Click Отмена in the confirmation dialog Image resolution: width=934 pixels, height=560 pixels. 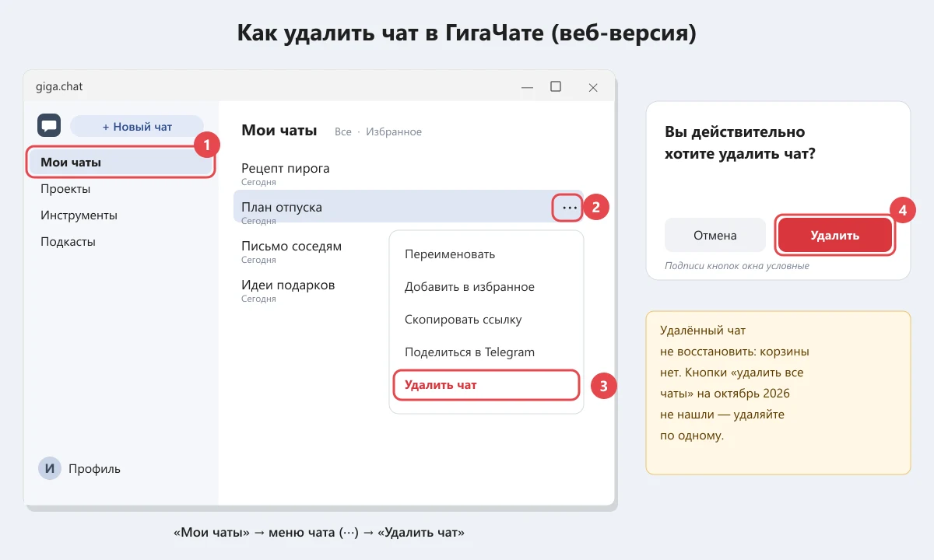715,235
